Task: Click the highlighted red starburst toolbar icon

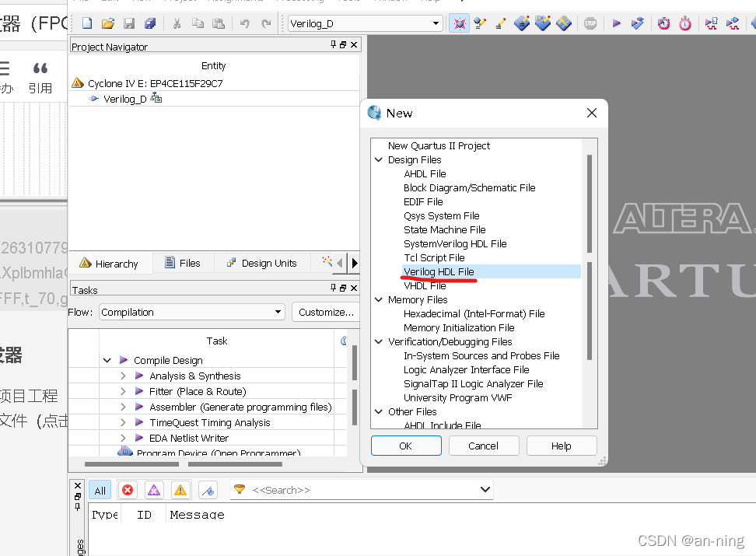Action: point(460,23)
